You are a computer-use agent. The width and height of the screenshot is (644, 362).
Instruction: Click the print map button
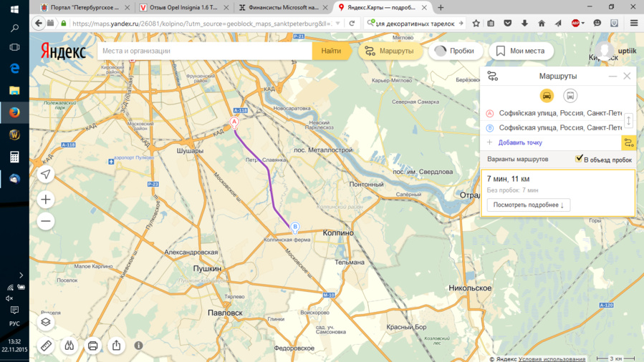click(x=93, y=346)
